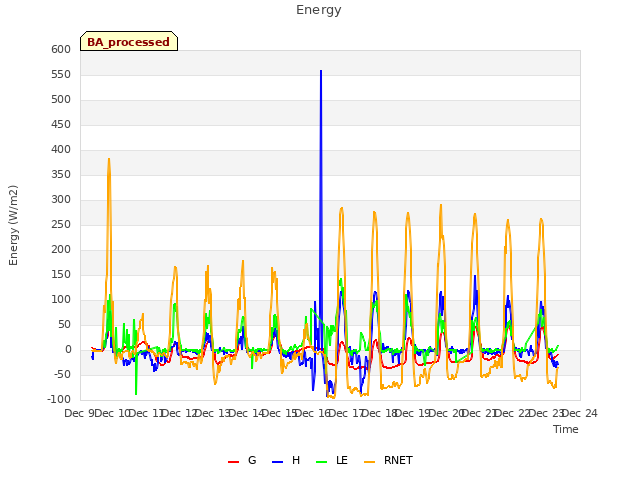This screenshot has height=480, width=640.
Task: Click the Dec 18 x-axis label
Action: point(380,414)
